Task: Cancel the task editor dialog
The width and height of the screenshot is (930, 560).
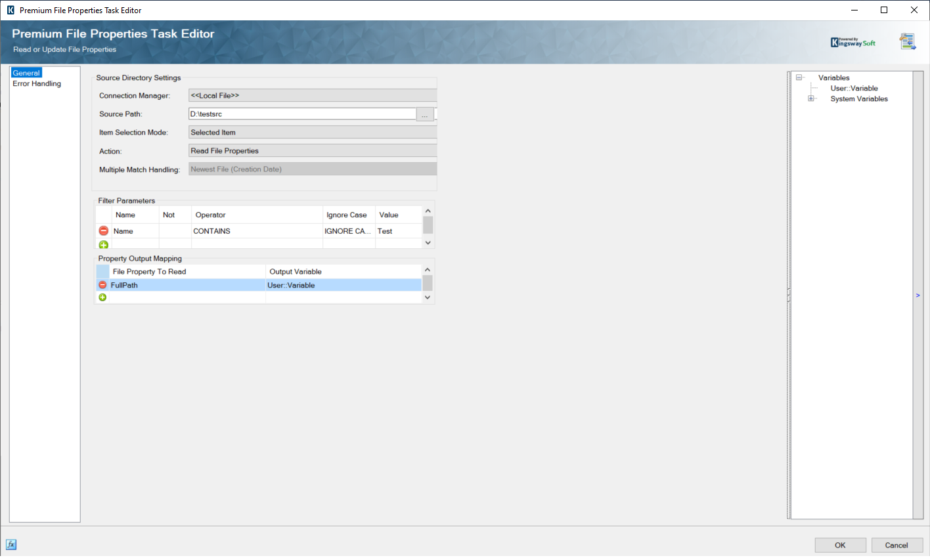Action: tap(897, 545)
